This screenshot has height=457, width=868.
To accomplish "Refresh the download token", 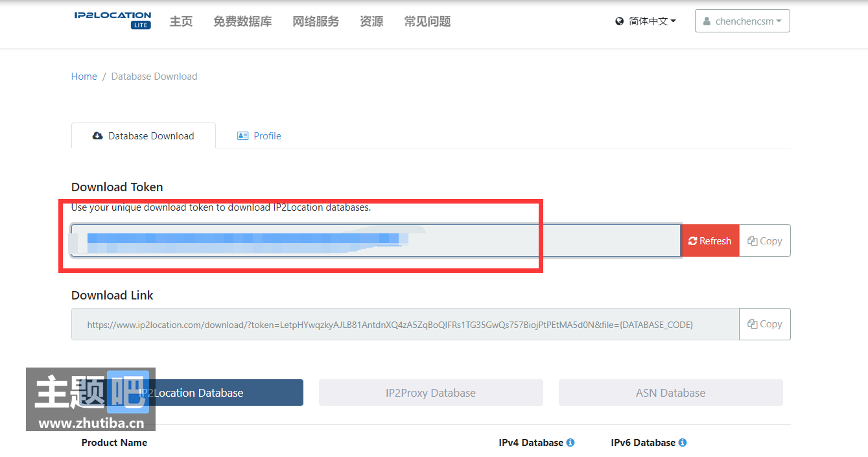I will tap(710, 240).
